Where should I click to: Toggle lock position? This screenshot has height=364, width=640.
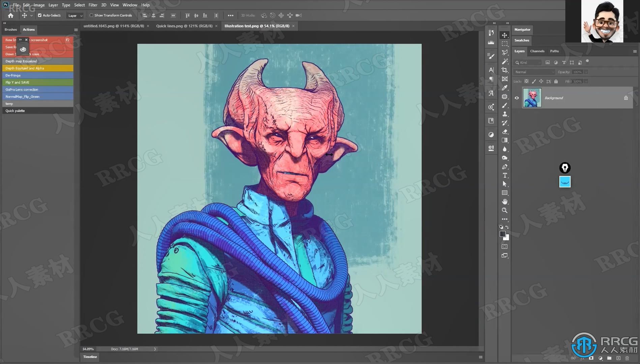[x=541, y=82]
